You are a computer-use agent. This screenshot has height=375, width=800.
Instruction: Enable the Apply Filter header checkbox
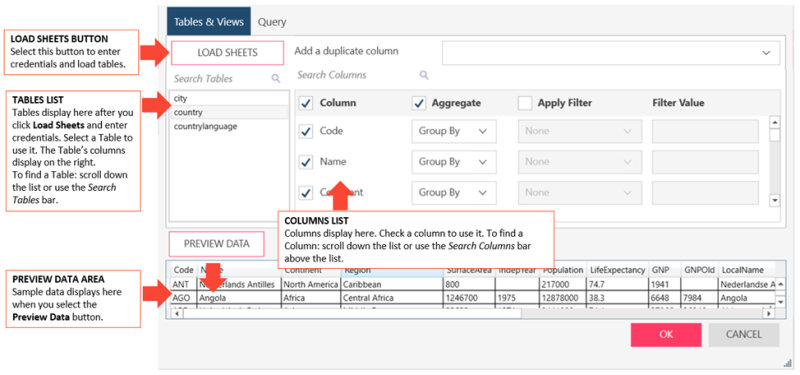[x=524, y=103]
